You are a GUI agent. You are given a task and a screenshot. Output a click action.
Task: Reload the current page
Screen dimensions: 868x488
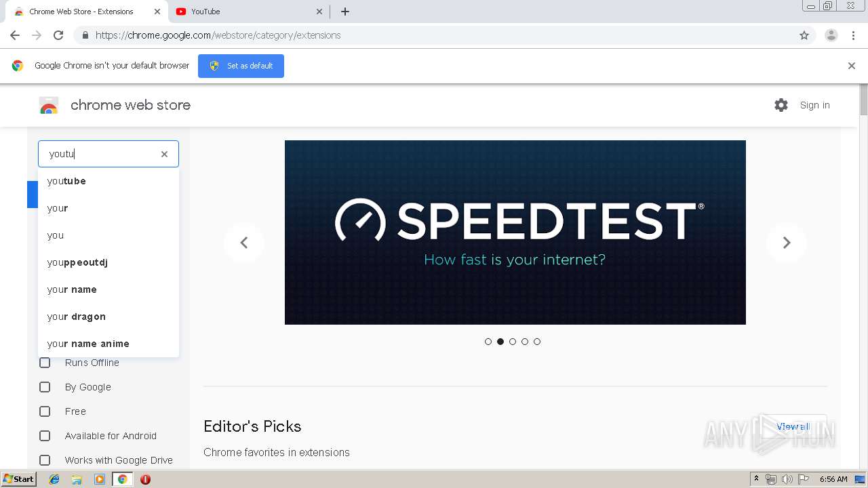pos(58,35)
